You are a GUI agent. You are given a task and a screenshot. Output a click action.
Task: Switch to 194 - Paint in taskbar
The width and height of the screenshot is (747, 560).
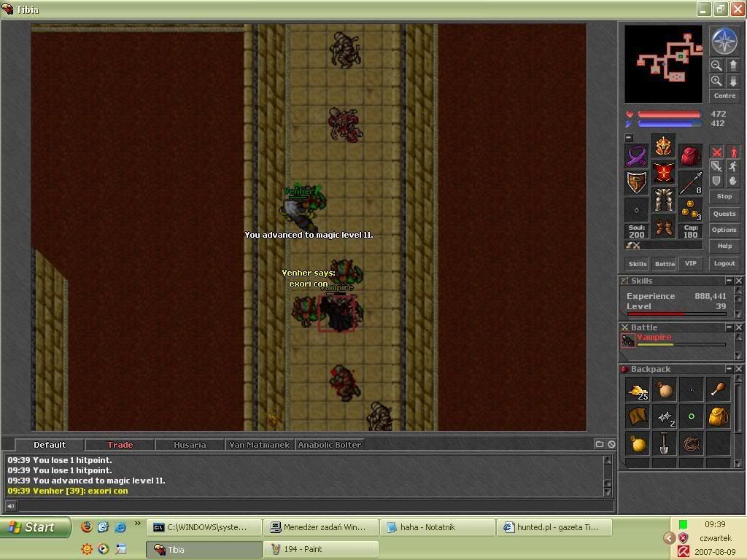pos(321,550)
